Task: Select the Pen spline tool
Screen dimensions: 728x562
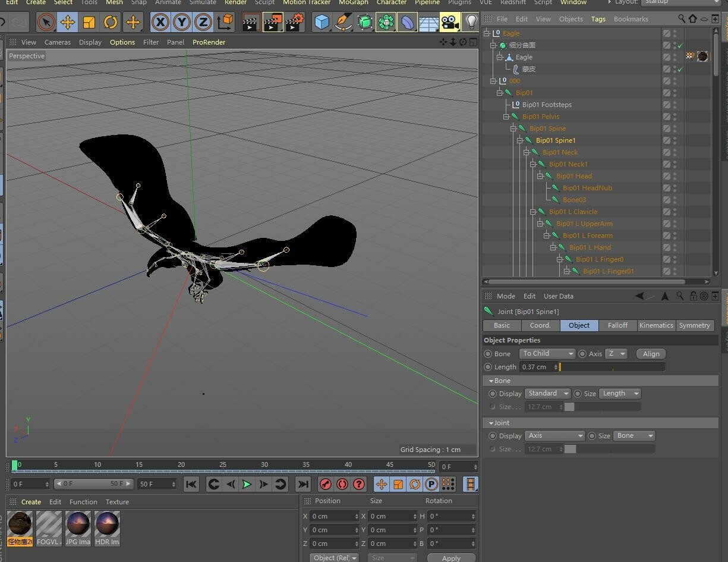Action: click(343, 22)
